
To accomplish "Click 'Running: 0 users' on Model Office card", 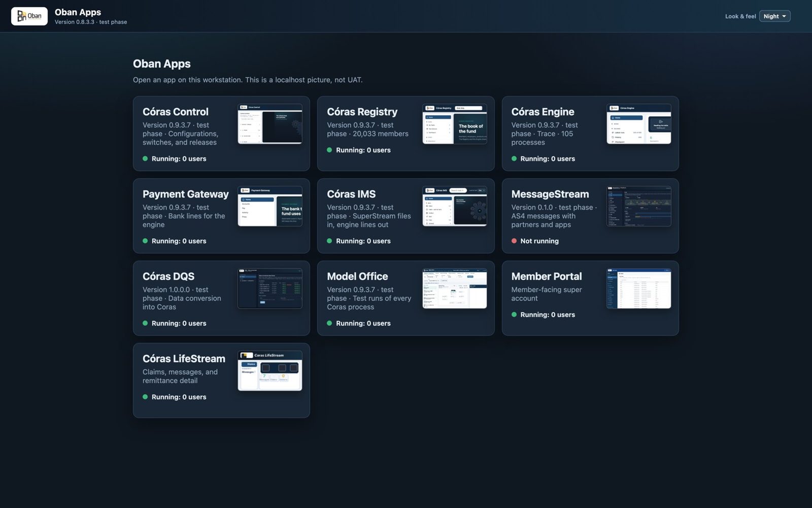I will [363, 323].
